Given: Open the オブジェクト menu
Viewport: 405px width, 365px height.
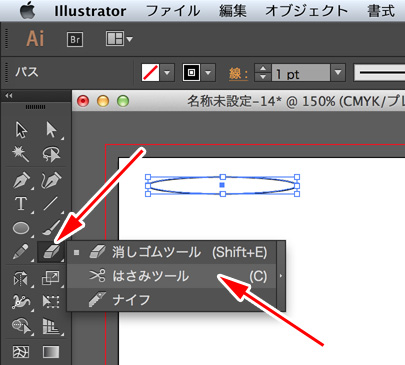Looking at the screenshot, I should (x=307, y=11).
